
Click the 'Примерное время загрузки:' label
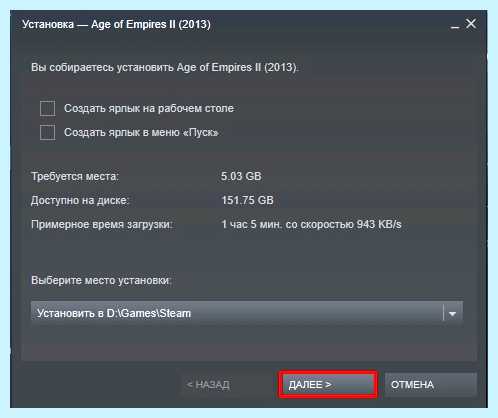point(102,224)
